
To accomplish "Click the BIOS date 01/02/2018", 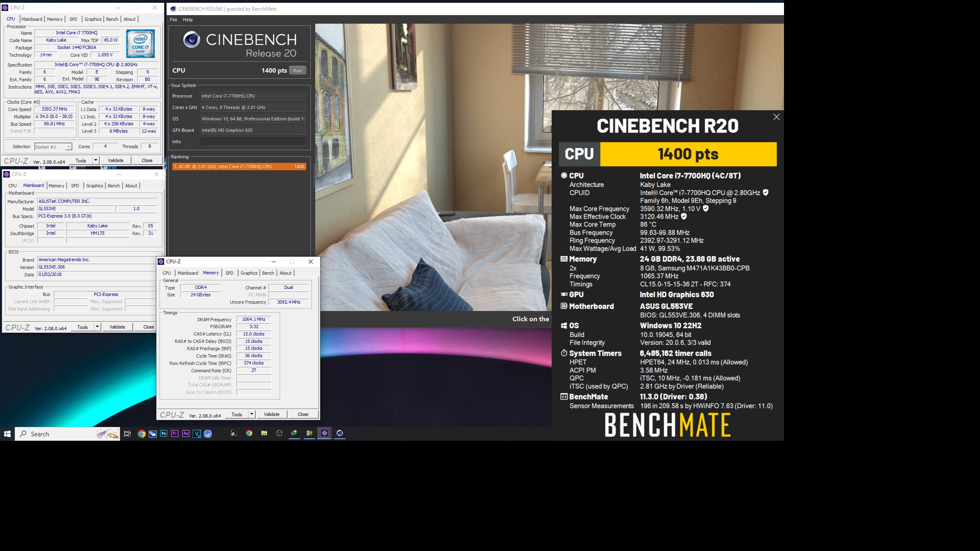I will coord(97,275).
